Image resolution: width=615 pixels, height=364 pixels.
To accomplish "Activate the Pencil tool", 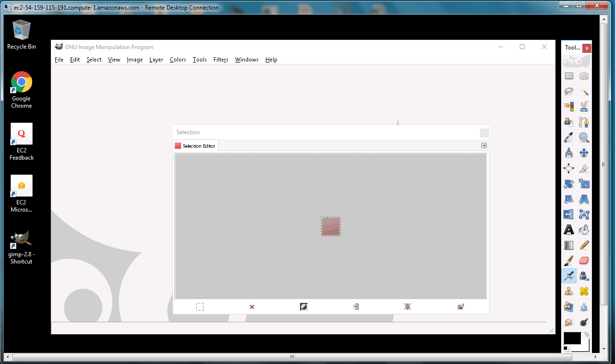I will 584,245.
